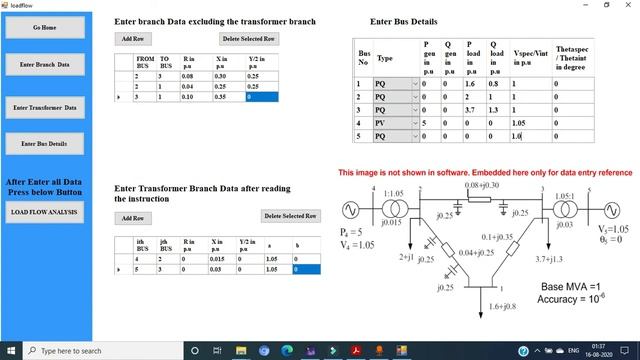Click the ENG language indicator
This screenshot has width=640, height=360.
573,351
